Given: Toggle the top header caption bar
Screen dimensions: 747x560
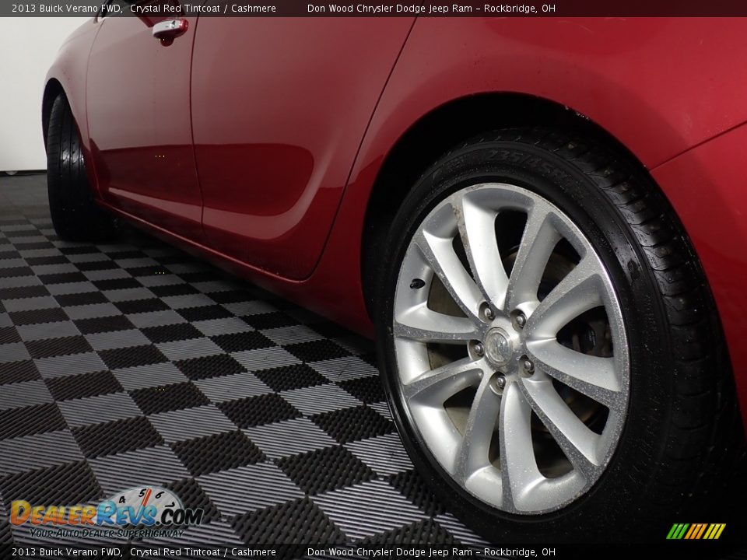Looking at the screenshot, I should pos(373,9).
